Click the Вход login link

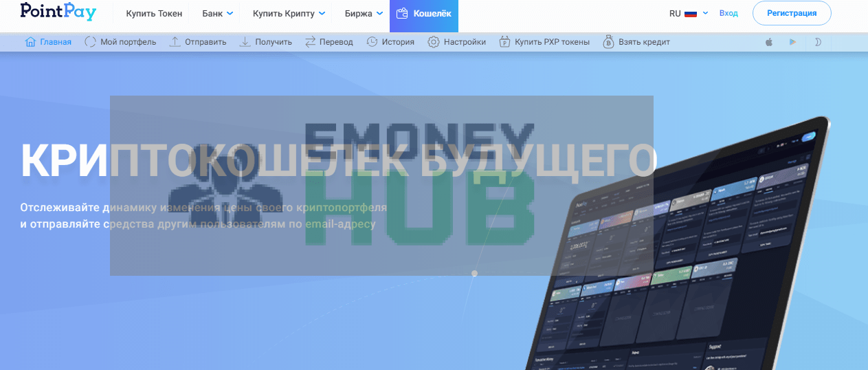728,13
